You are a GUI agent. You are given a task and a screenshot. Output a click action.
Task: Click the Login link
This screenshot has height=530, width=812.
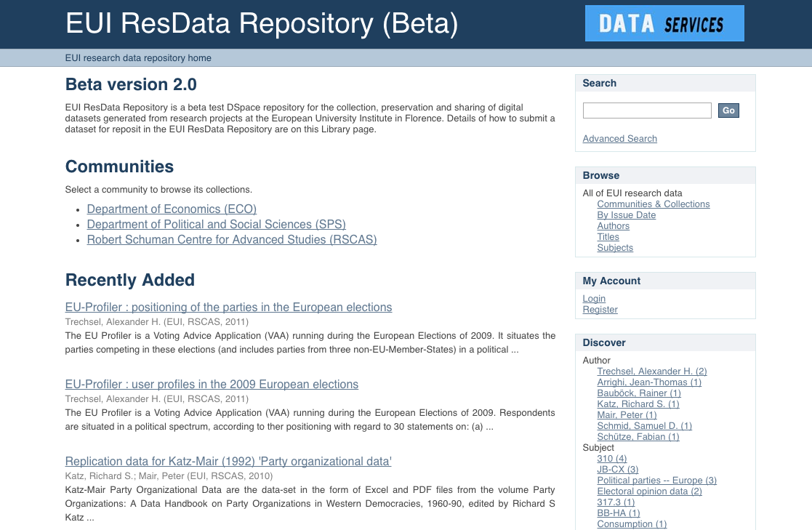(593, 298)
